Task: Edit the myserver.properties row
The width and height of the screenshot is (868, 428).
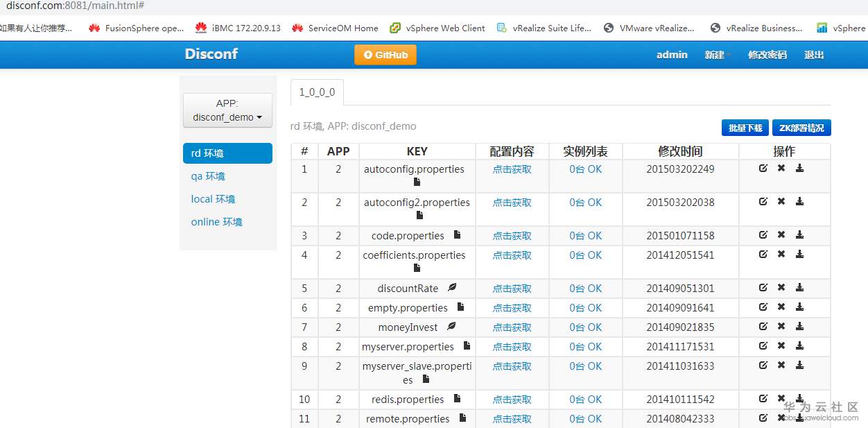Action: point(763,345)
